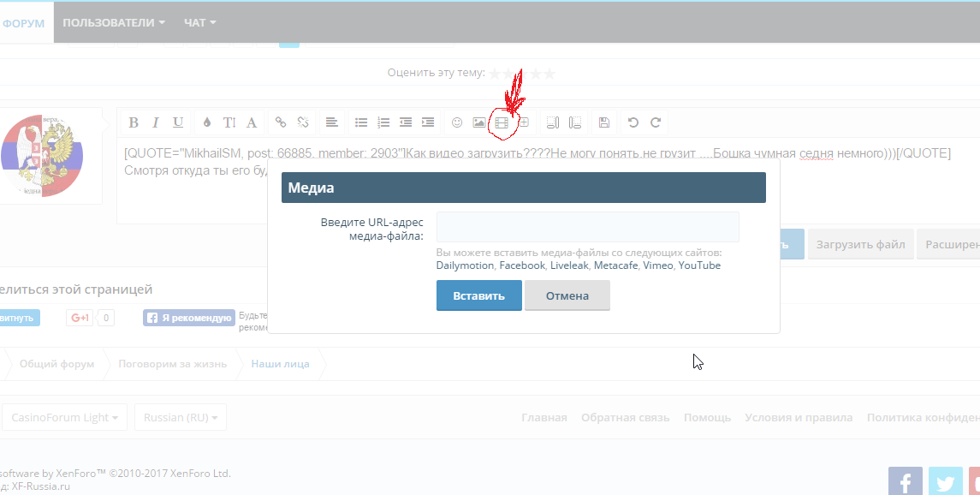Open the Главная footer link

tap(543, 418)
